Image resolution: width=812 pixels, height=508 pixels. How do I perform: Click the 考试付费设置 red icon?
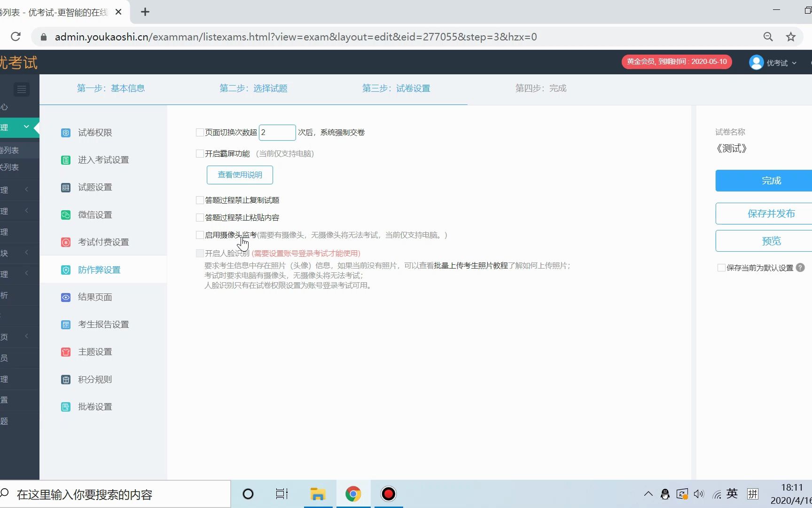click(x=66, y=242)
